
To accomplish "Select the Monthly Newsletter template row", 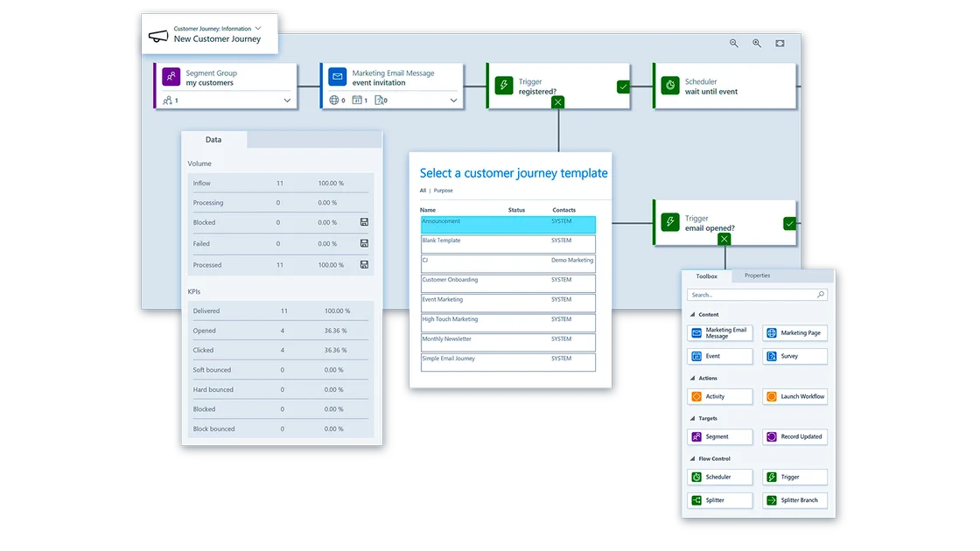I will (508, 342).
